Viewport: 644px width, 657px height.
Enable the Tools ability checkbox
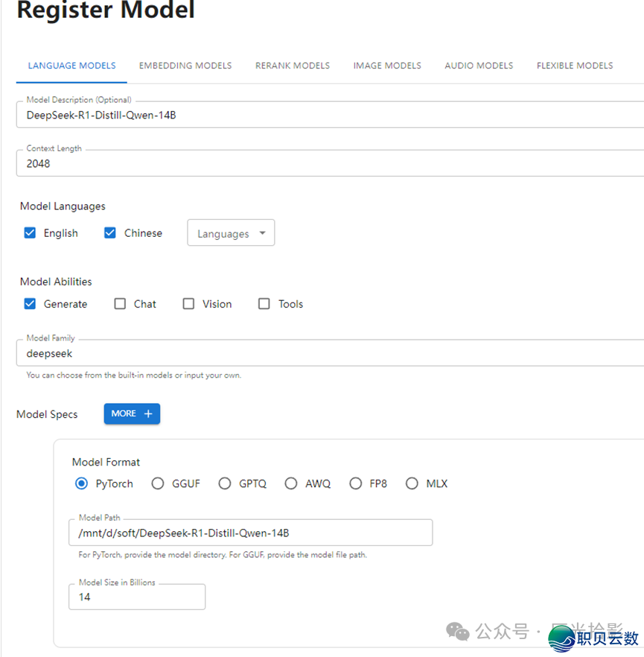(x=264, y=304)
